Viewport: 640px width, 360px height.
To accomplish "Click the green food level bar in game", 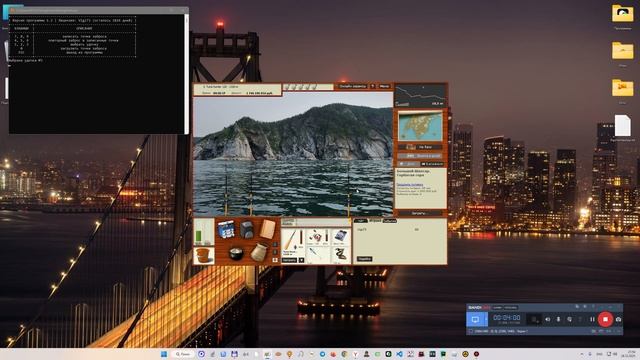I will point(198,236).
